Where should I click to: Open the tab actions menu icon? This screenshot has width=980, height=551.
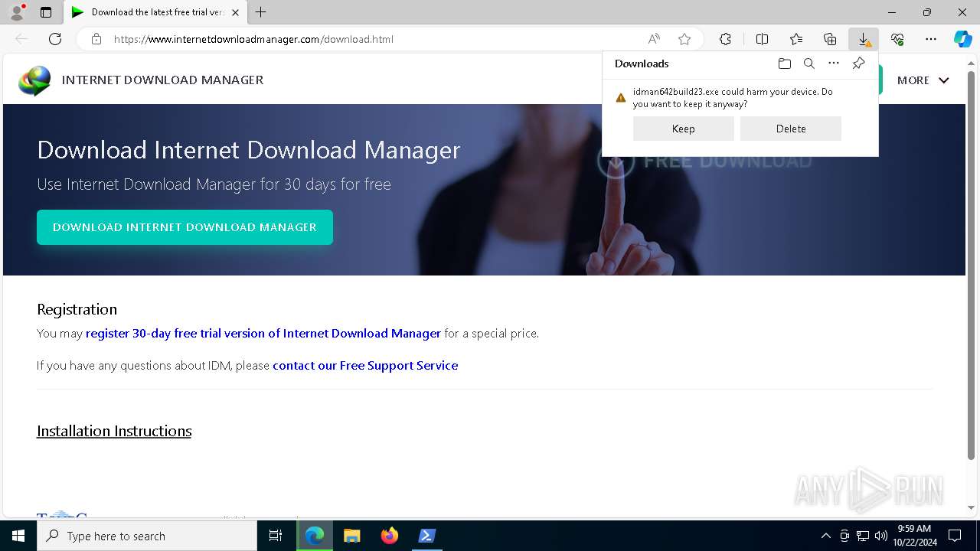coord(46,12)
